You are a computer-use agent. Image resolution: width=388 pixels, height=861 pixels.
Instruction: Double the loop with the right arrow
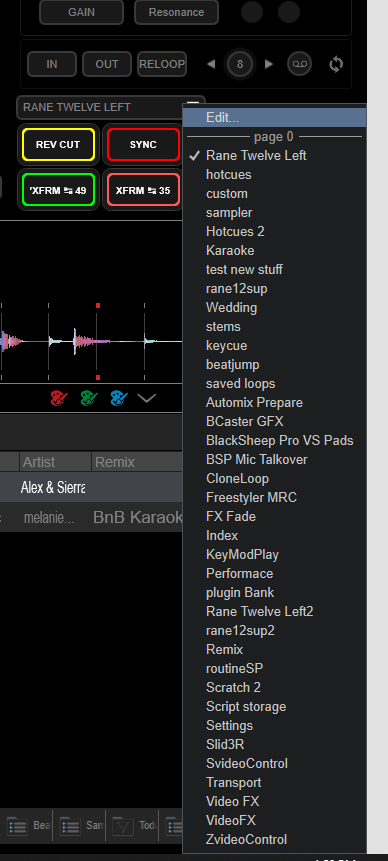pos(268,64)
